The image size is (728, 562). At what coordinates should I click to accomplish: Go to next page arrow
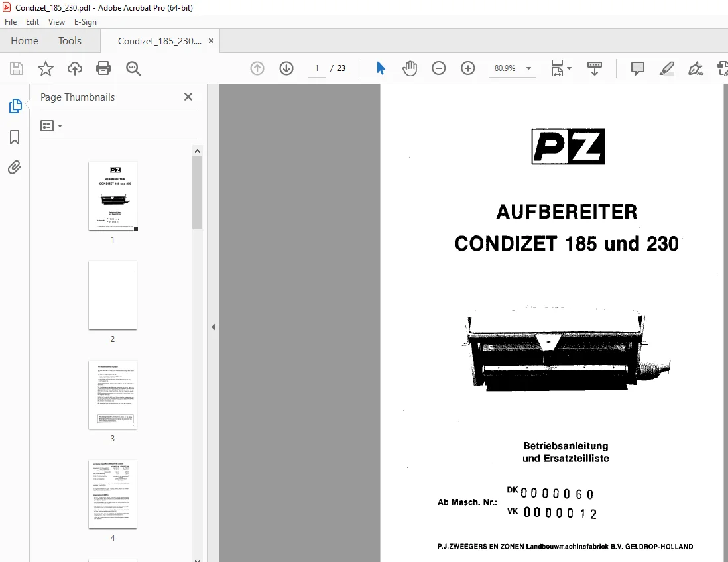pyautogui.click(x=286, y=68)
